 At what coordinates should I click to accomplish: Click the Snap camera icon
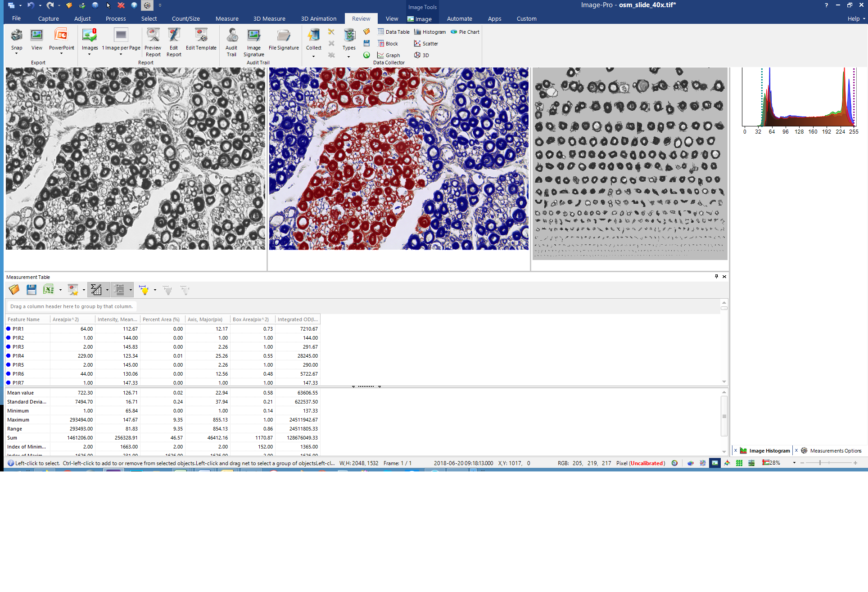click(17, 35)
